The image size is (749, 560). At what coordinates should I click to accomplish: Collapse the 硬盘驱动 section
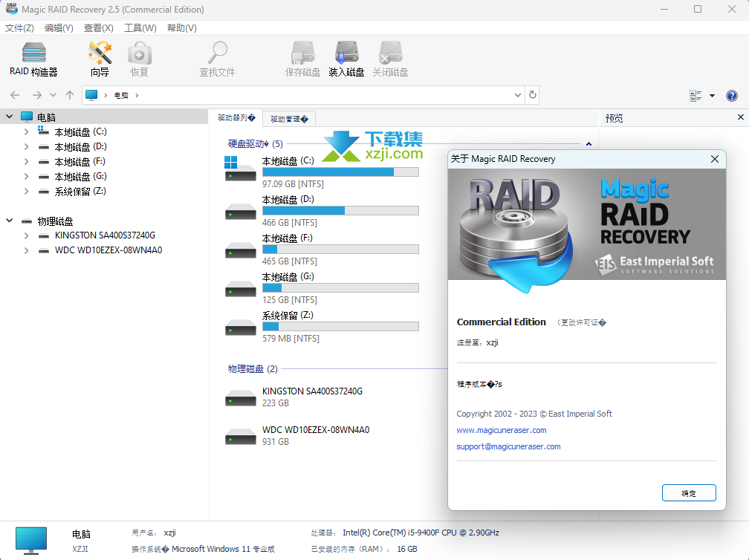(x=588, y=143)
